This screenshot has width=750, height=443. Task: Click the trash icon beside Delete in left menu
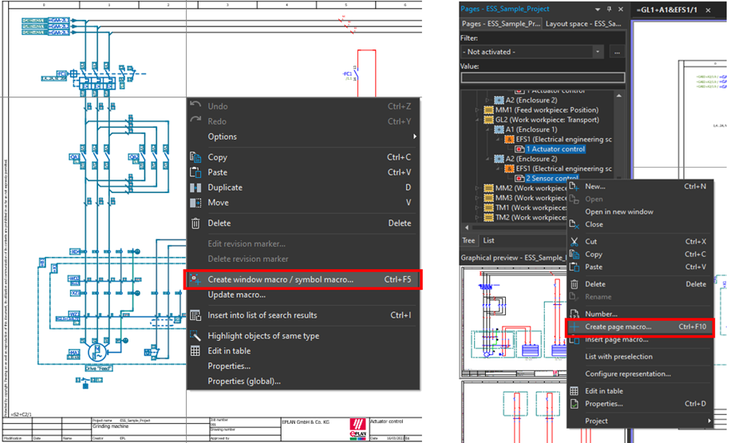195,224
